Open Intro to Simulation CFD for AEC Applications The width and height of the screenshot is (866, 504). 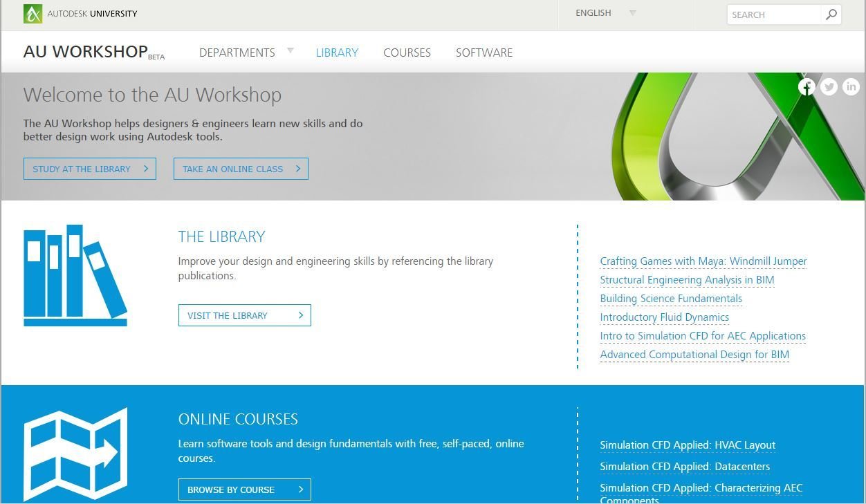click(703, 336)
